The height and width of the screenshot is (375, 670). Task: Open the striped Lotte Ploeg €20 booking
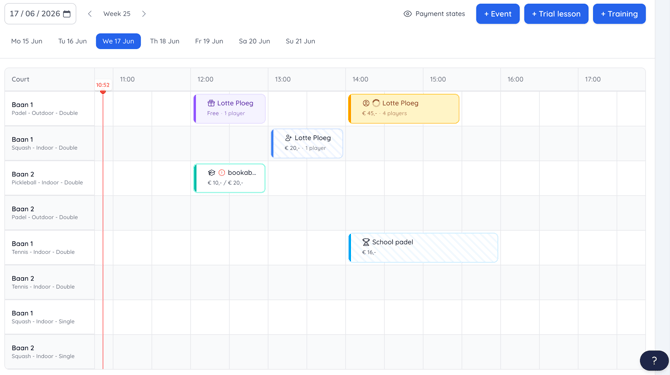click(307, 144)
